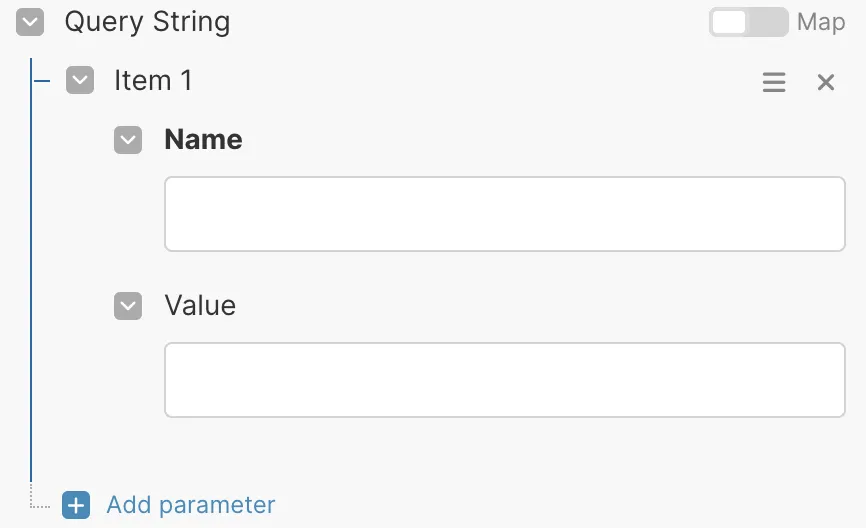Collapse the Name field chevron icon

pyautogui.click(x=128, y=140)
